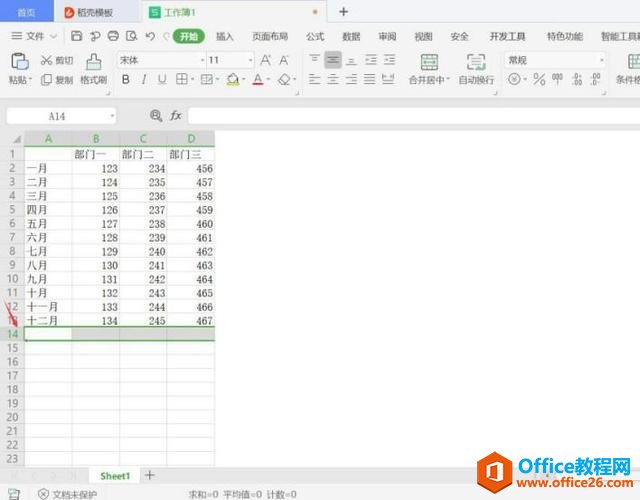The image size is (640, 500).
Task: Toggle middle vertical alignment
Action: pos(333,60)
